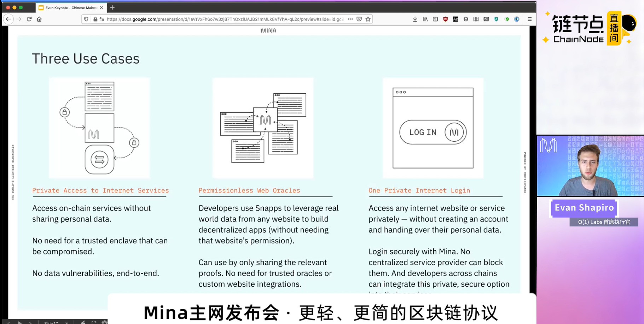
Task: Open the Firefox hamburger menu
Action: pos(529,19)
